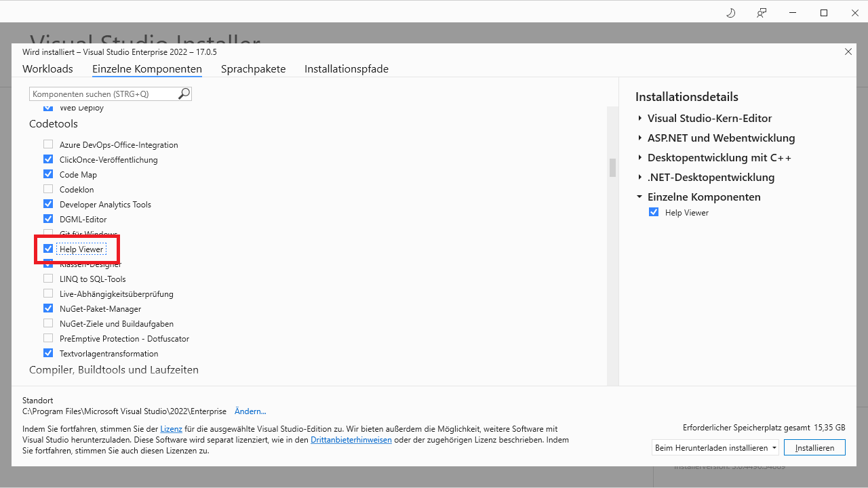Screen dimensions: 868x488
Task: Collapse the Einzelne Komponenten section
Action: point(639,197)
